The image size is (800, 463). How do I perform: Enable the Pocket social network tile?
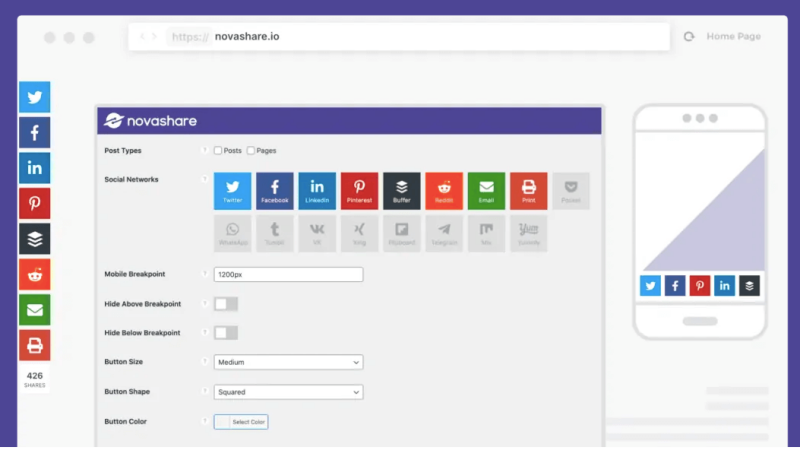(571, 191)
